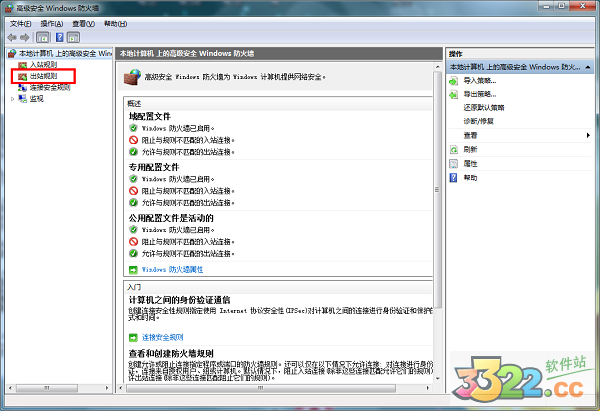Viewport: 600px width, 411px height.
Task: Open the 文件(F) menu
Action: [21, 24]
